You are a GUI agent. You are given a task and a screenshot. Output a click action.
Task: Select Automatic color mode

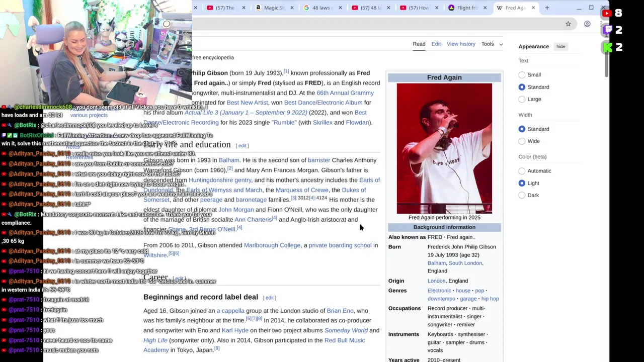point(522,171)
